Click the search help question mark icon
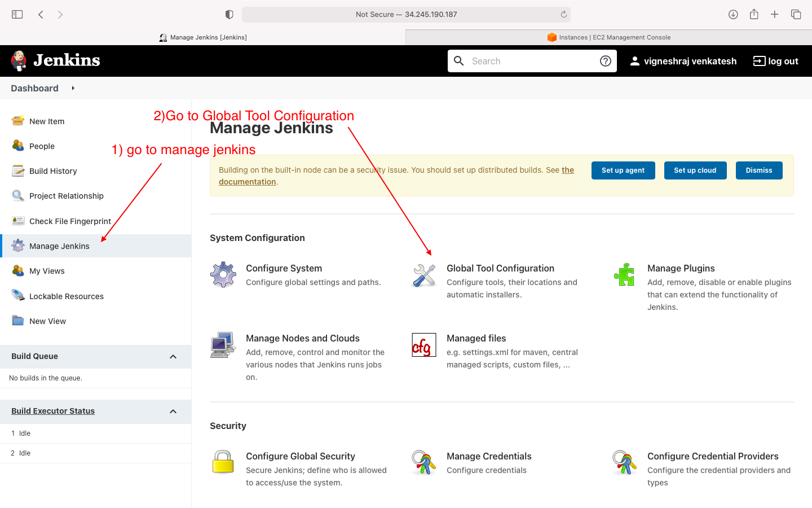 pos(606,61)
